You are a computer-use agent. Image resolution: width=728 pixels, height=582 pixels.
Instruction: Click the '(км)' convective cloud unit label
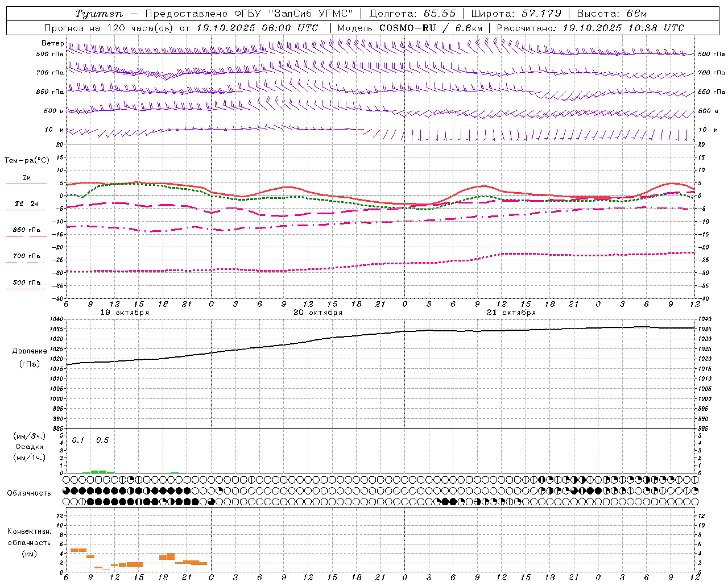[x=30, y=554]
